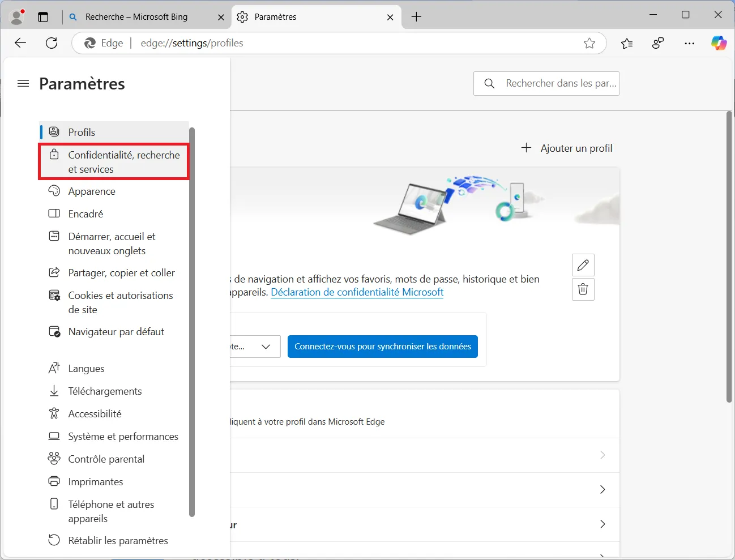Image resolution: width=735 pixels, height=560 pixels.
Task: Focus the Rechercher dans les paramètres field
Action: pos(546,84)
